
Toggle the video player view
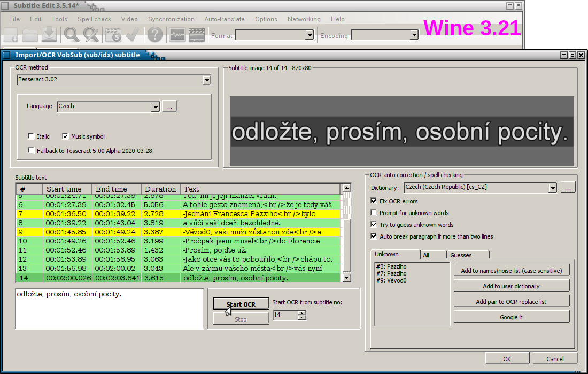pyautogui.click(x=196, y=34)
